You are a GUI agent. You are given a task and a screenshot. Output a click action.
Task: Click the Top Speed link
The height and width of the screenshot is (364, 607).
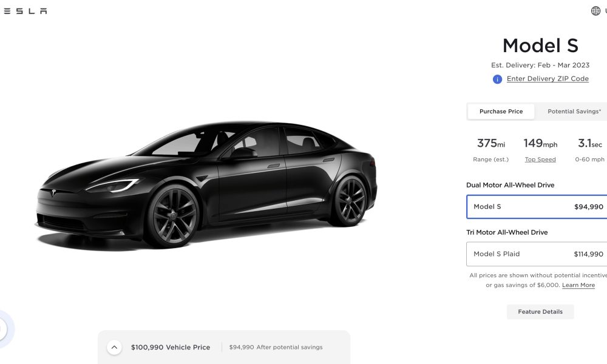[x=540, y=160]
